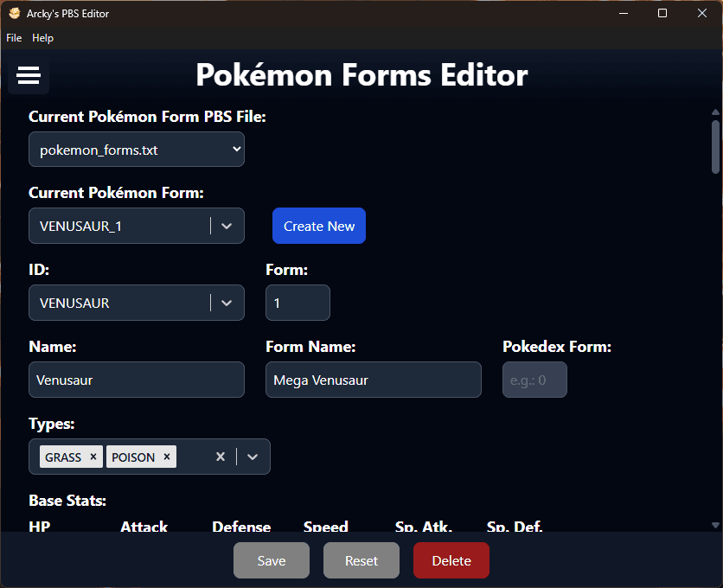The image size is (723, 588).
Task: Expand the Current Pokémon Form dropdown
Action: (x=227, y=226)
